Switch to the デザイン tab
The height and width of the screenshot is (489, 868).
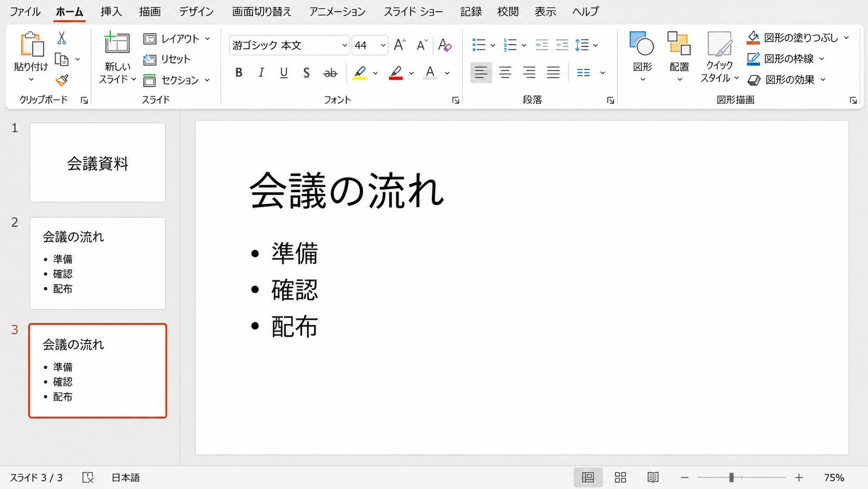196,11
